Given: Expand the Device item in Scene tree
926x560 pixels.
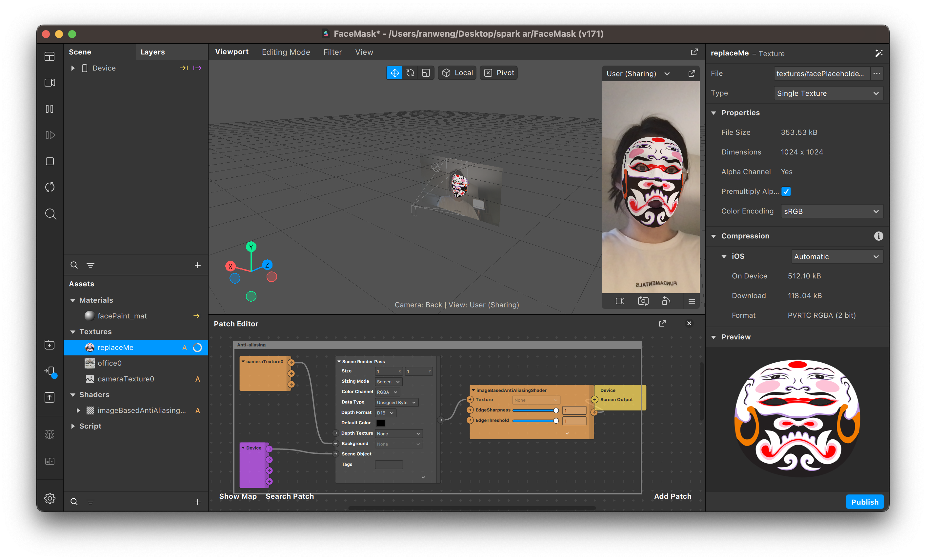Looking at the screenshot, I should (x=73, y=68).
